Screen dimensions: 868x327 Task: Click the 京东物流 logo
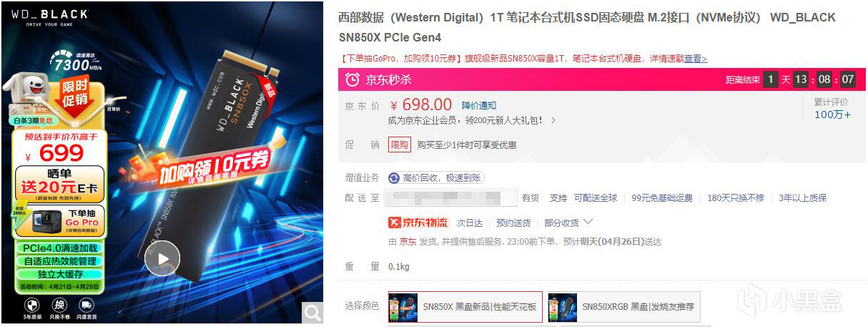(418, 223)
